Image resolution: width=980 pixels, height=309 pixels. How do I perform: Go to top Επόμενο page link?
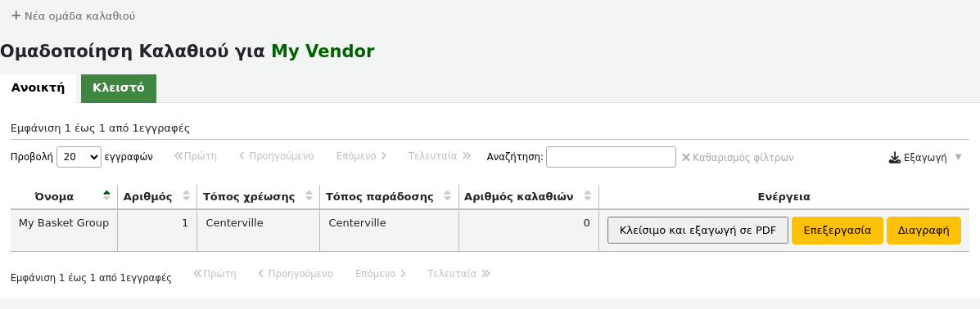361,156
